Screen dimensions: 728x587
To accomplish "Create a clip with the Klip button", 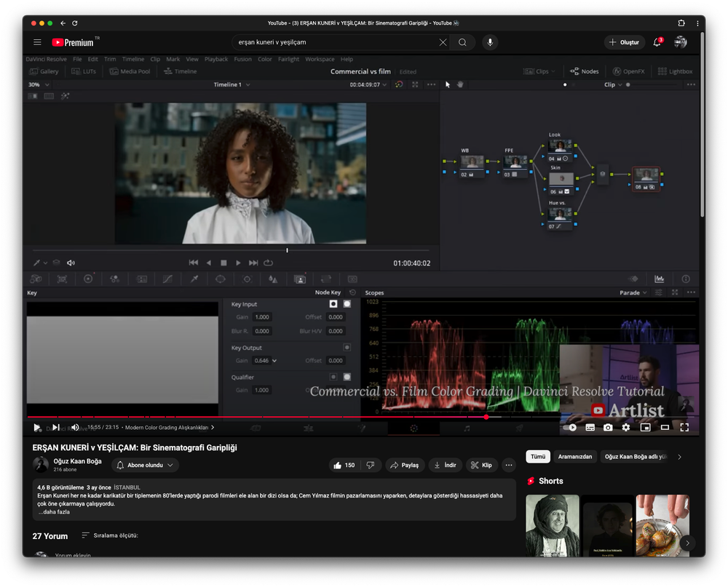I will tap(481, 465).
